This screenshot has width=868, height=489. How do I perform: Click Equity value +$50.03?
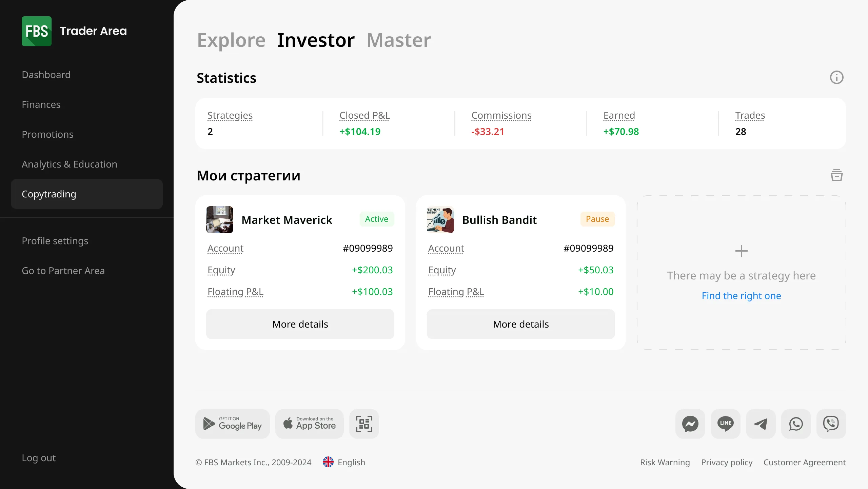[596, 270]
